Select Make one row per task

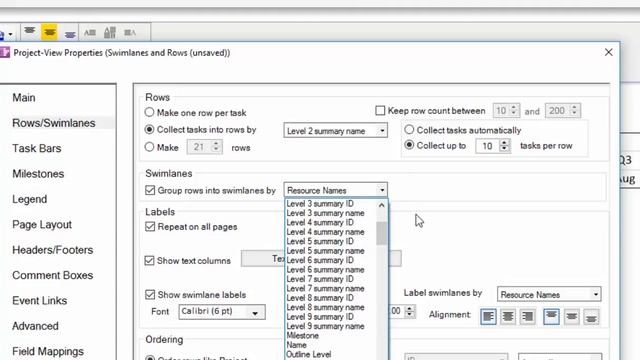pyautogui.click(x=149, y=112)
